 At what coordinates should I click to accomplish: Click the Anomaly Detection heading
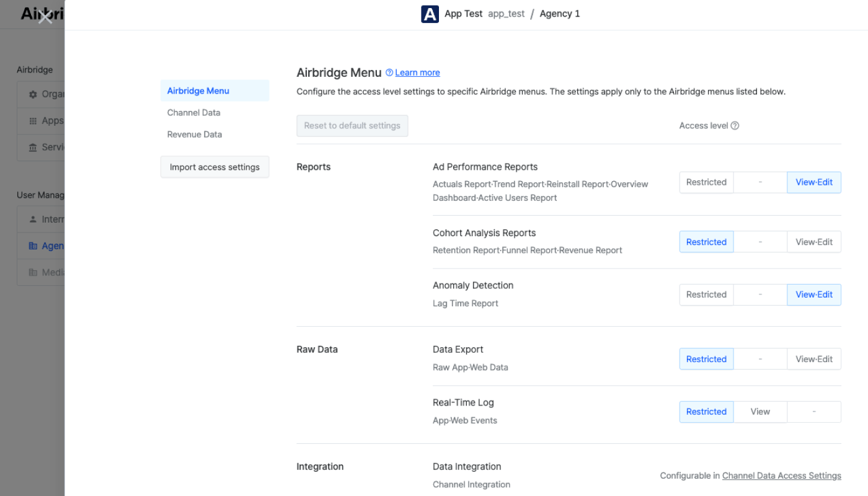473,285
